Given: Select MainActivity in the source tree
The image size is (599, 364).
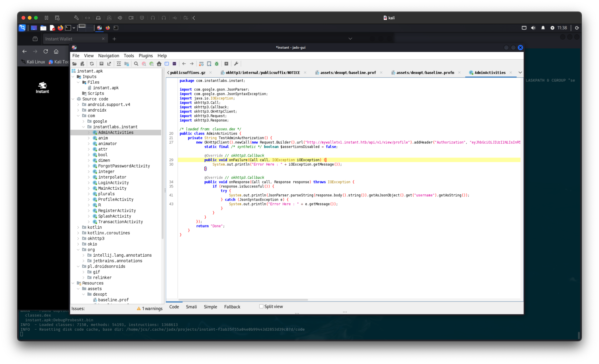Looking at the screenshot, I should [x=112, y=188].
